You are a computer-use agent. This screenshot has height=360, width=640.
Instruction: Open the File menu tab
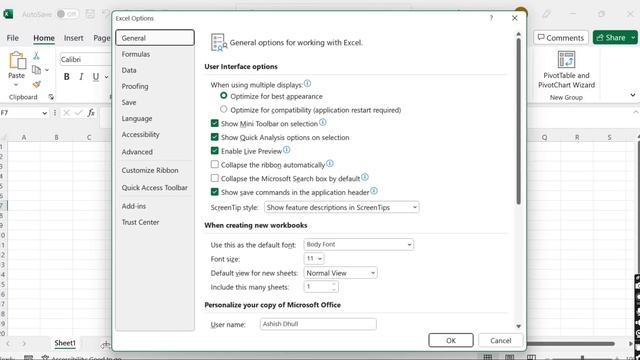[x=13, y=38]
